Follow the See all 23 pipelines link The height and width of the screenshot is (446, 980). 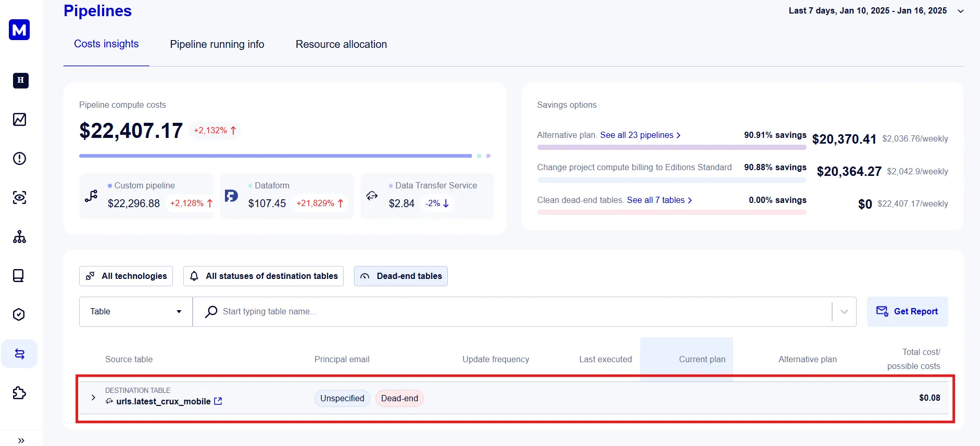pyautogui.click(x=640, y=135)
